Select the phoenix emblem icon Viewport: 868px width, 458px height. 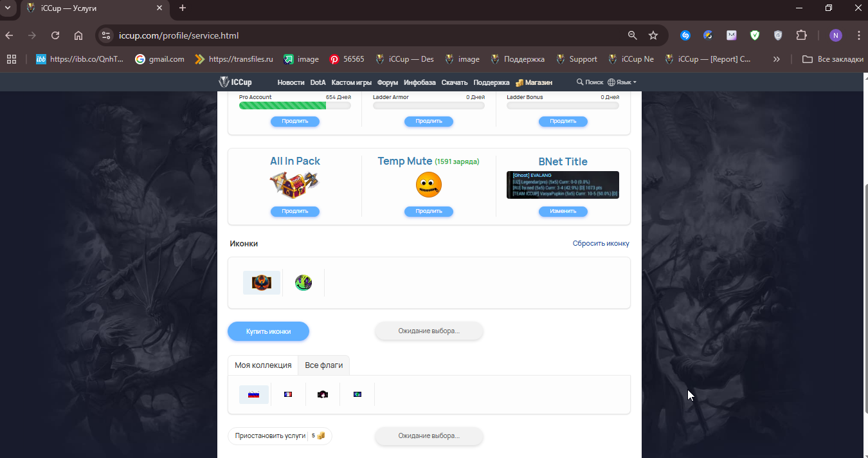point(262,282)
